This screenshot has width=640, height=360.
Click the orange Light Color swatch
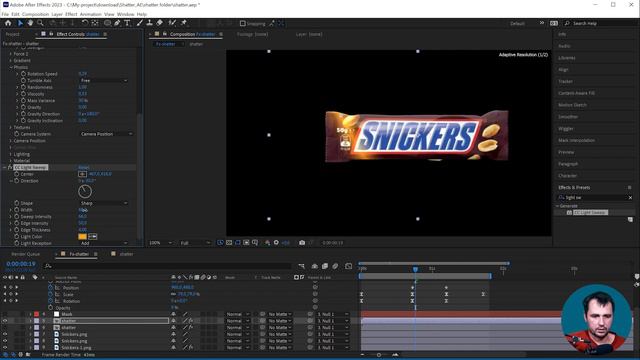82,236
